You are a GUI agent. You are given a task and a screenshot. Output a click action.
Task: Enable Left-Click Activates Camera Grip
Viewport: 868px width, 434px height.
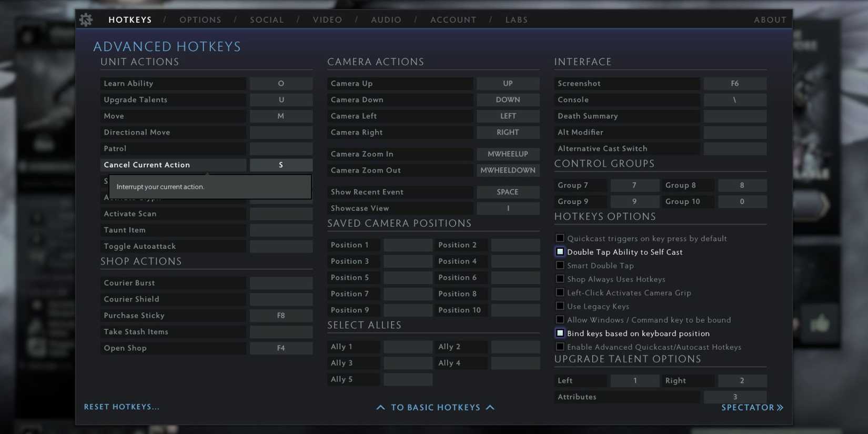(x=560, y=292)
